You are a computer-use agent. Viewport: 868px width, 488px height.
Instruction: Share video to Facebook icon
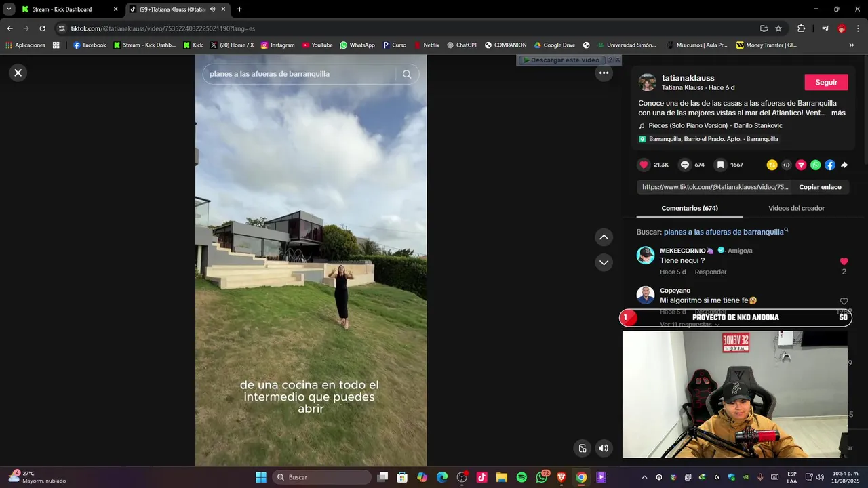(830, 165)
